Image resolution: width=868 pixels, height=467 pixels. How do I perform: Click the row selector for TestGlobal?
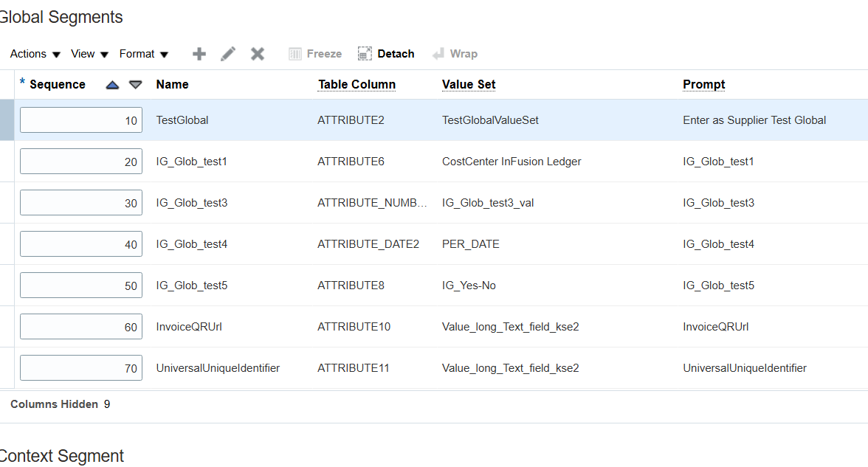tap(7, 120)
